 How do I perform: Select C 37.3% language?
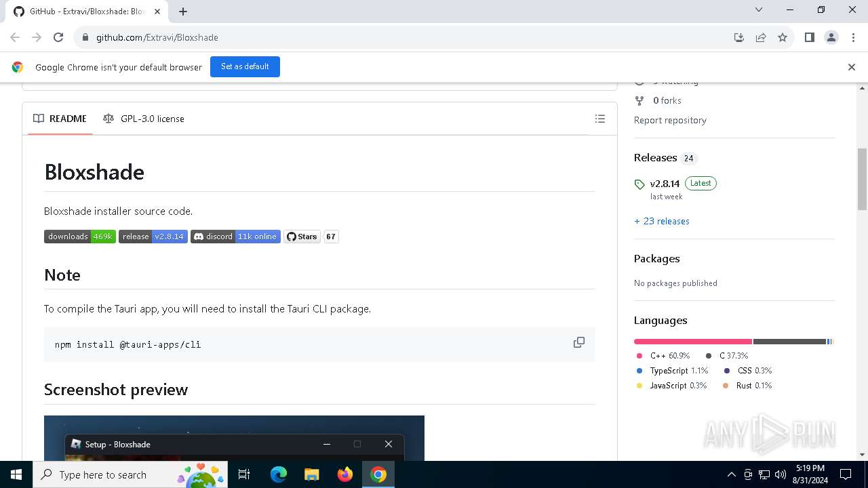[x=726, y=356]
